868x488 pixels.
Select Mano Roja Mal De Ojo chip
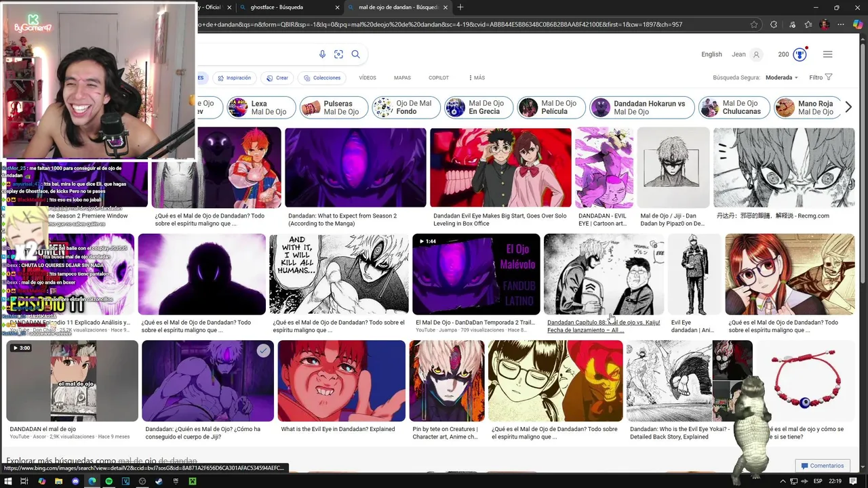[x=808, y=108]
